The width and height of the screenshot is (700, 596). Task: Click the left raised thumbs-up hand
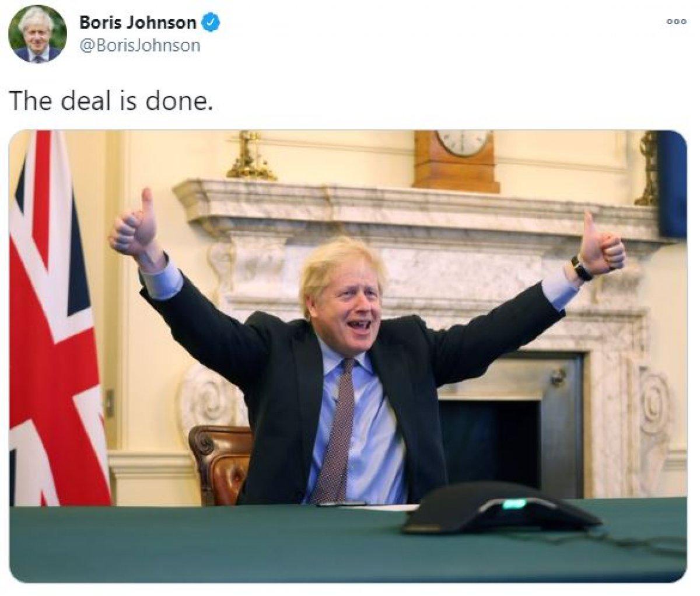click(x=135, y=224)
